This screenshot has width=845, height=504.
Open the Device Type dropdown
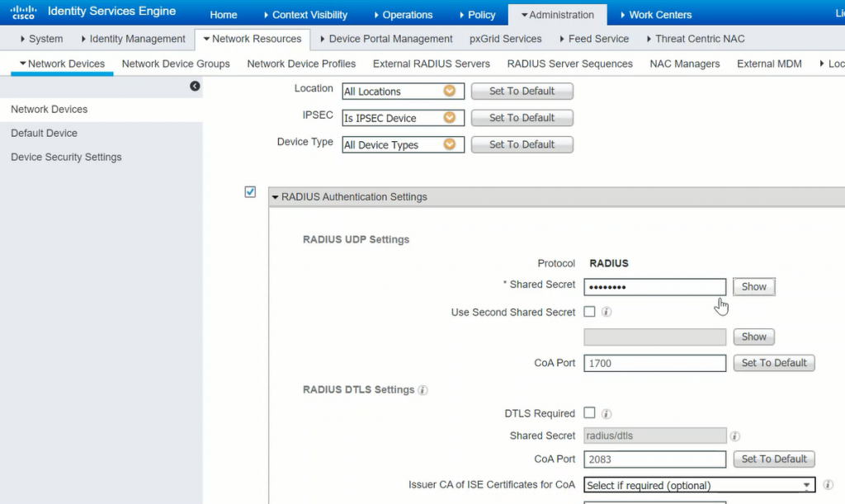(x=403, y=144)
